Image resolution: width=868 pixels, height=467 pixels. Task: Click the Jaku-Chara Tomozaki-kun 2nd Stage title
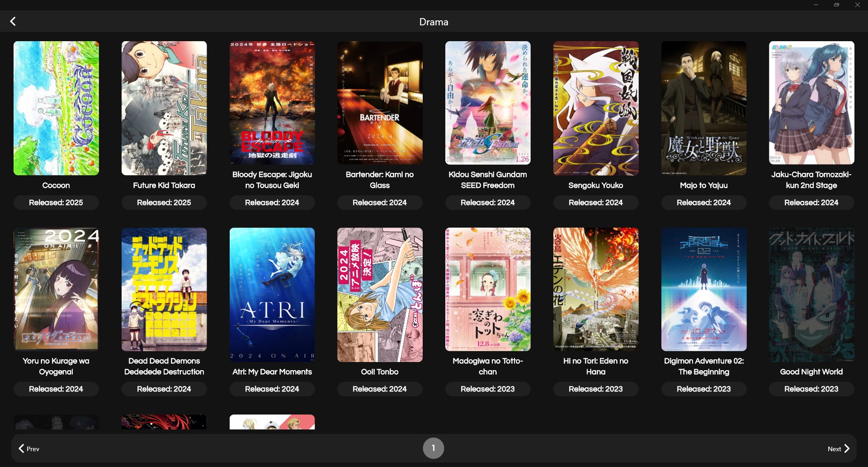[811, 180]
